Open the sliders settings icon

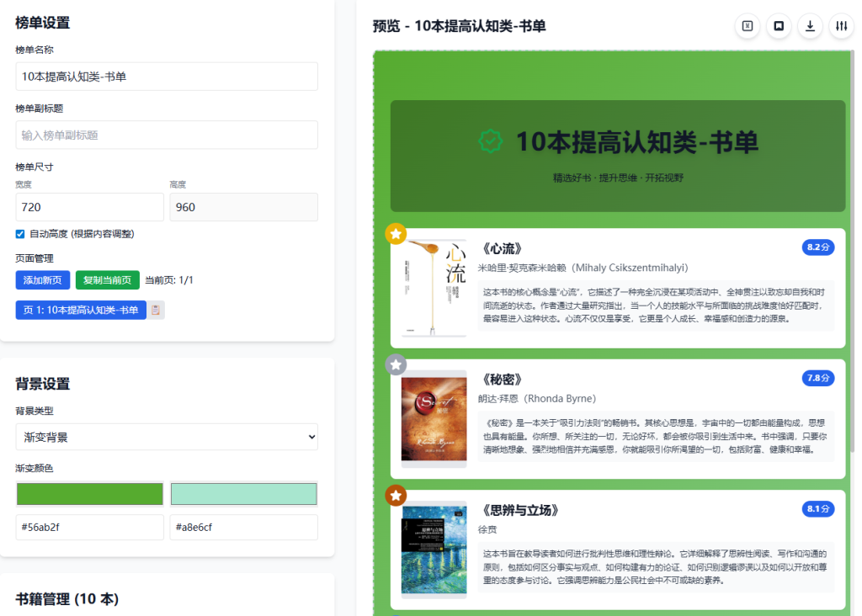tap(841, 26)
